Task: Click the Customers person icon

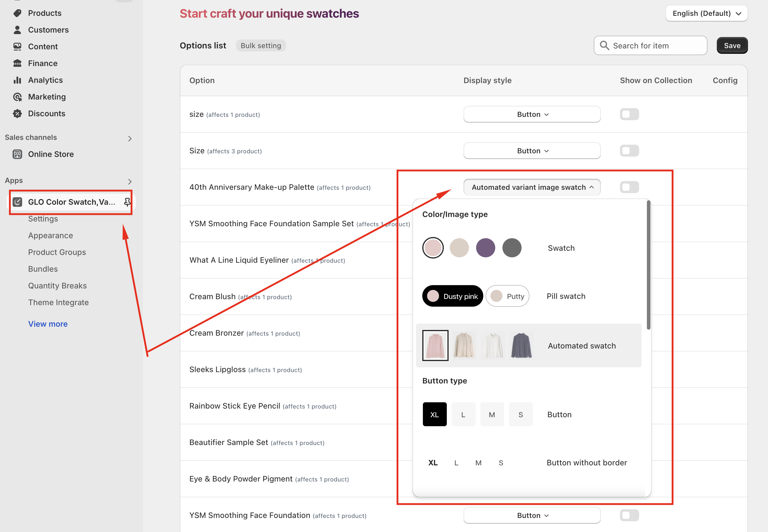Action: pyautogui.click(x=17, y=30)
